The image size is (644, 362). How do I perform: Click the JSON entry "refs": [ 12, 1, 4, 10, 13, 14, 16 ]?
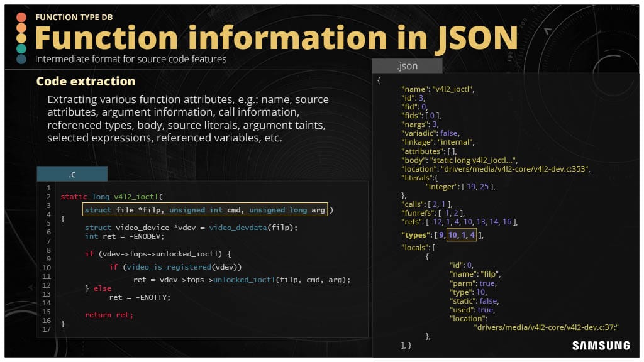(x=459, y=222)
